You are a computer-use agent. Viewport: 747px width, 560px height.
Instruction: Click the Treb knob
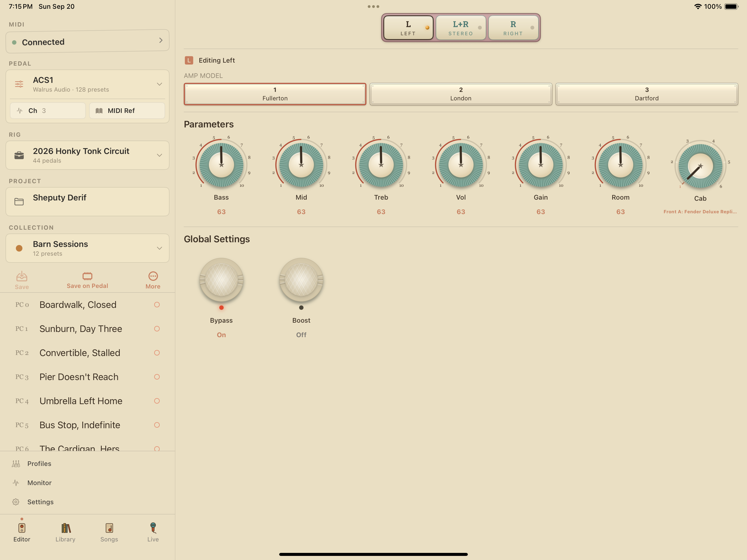coord(381,165)
